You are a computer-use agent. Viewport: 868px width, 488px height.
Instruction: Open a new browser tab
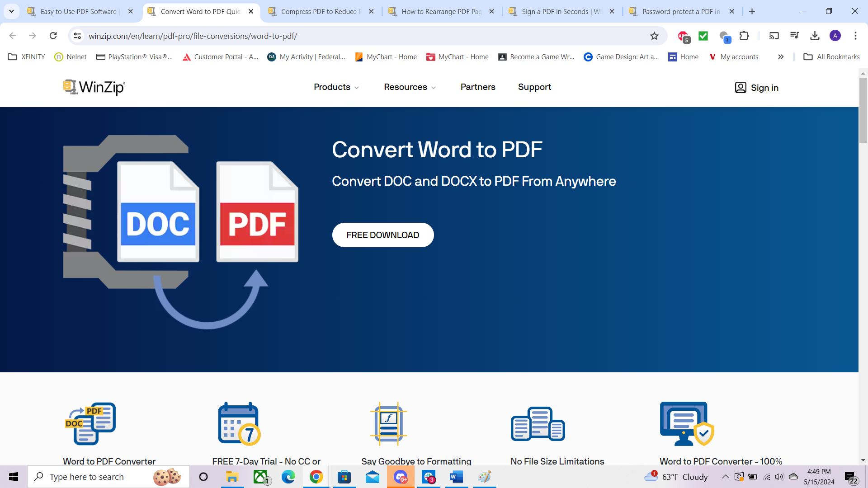point(752,11)
